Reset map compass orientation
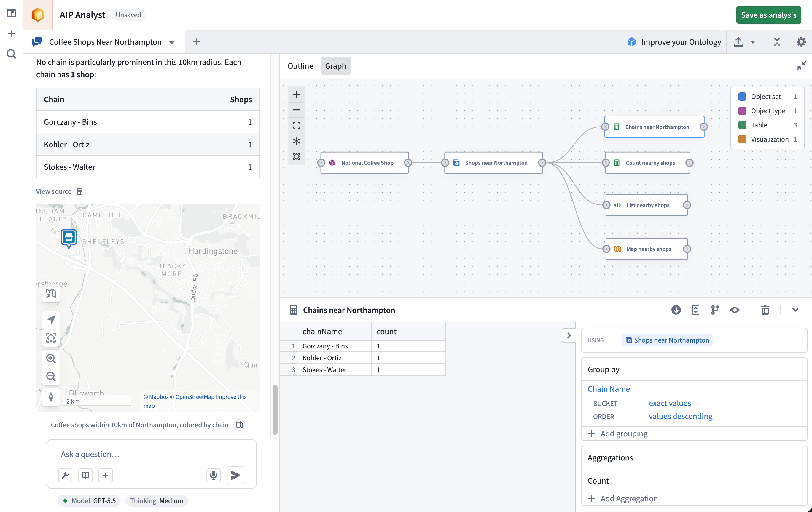The image size is (812, 512). tap(51, 397)
